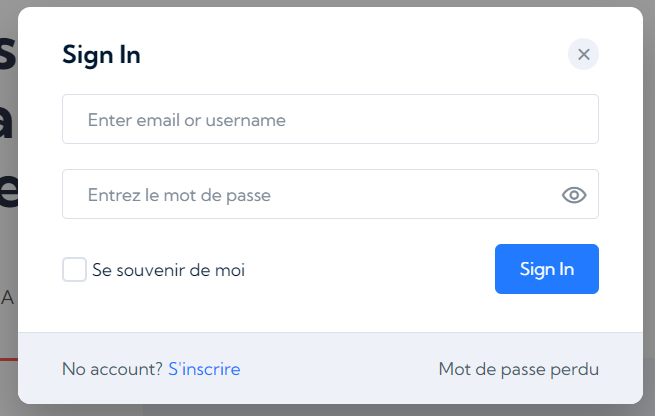Tick the Se souvenir de moi checkbox
Image resolution: width=655 pixels, height=416 pixels.
click(x=74, y=269)
